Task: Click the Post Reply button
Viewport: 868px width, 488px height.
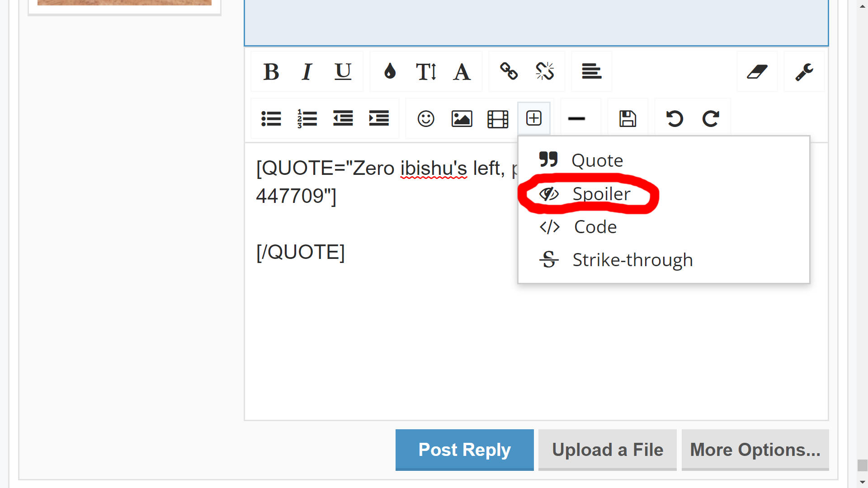Action: (x=464, y=450)
